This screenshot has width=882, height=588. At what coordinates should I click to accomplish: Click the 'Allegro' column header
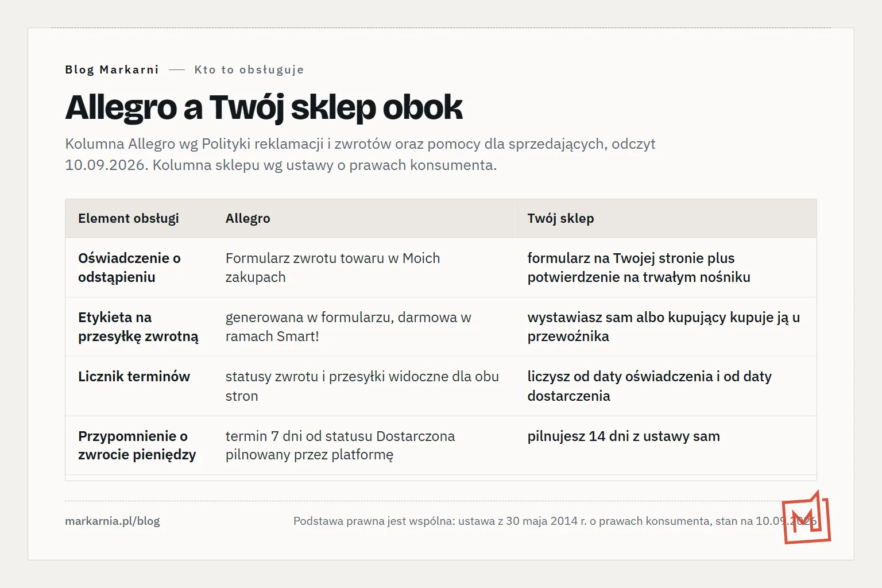tap(247, 218)
